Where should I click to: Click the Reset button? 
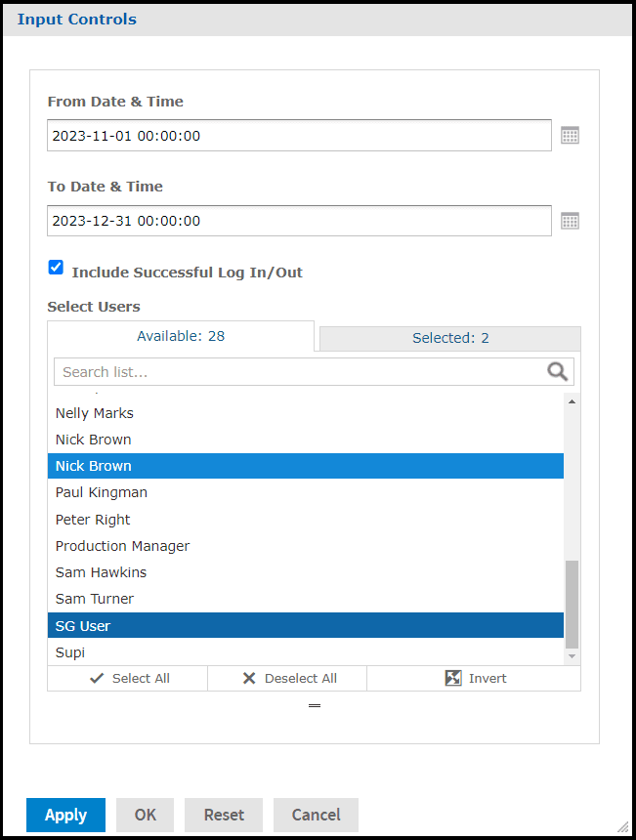click(x=223, y=815)
